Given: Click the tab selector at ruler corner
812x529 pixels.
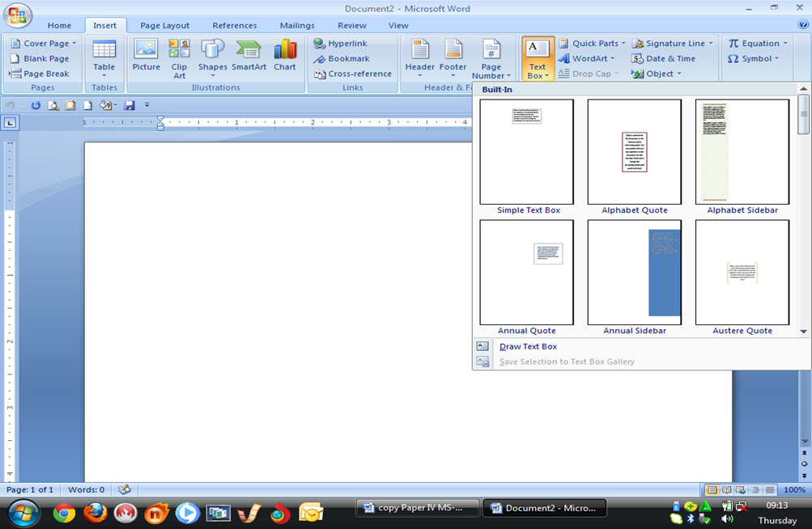Looking at the screenshot, I should tap(11, 123).
